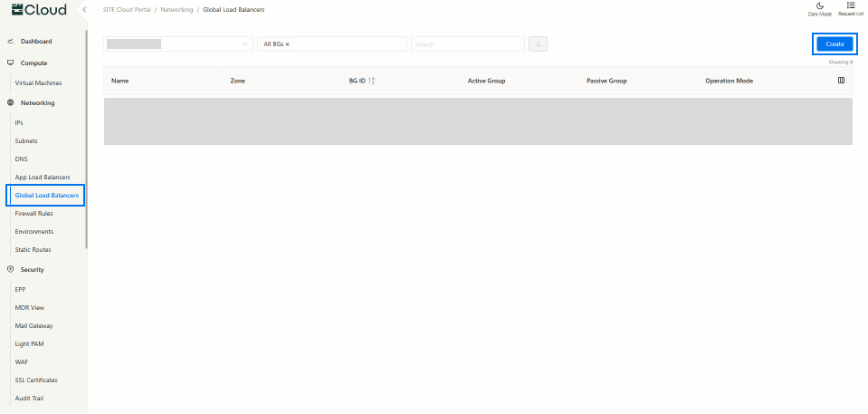
Task: Go to Firewall Rules in sidebar
Action: [x=33, y=214]
